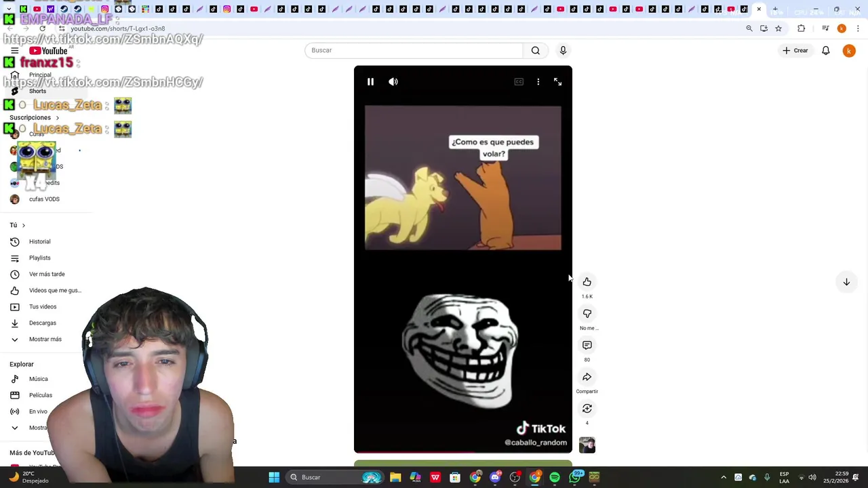
Task: Click the Crear button
Action: 795,50
